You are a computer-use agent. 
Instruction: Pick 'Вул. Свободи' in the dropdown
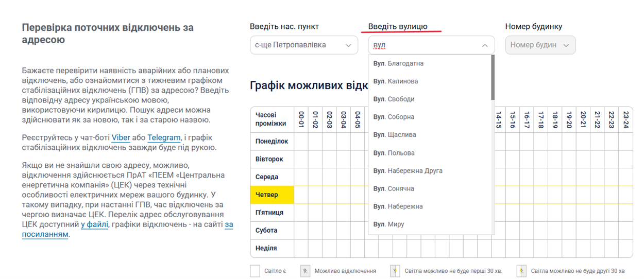point(394,99)
